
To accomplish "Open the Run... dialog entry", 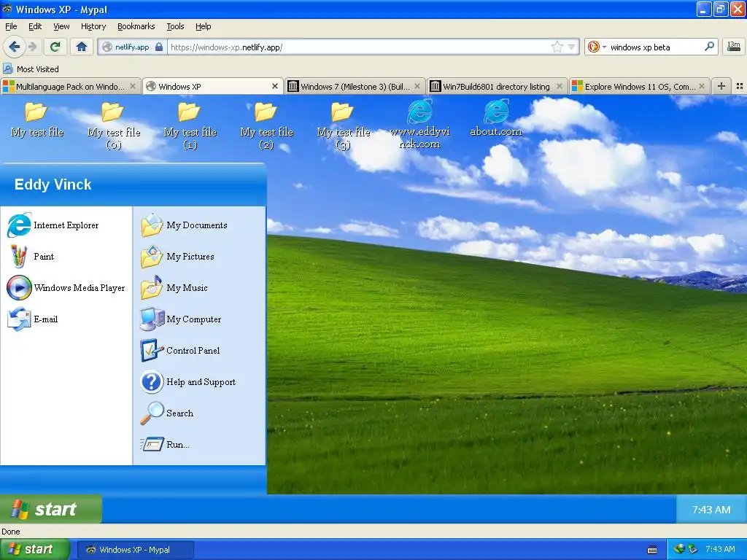I will click(165, 445).
